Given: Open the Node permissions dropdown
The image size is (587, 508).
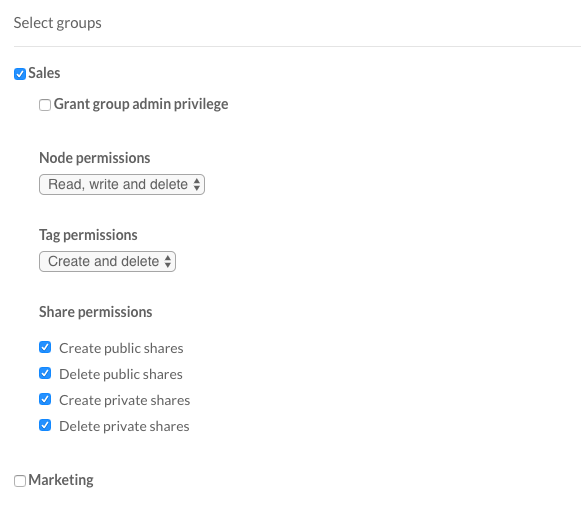Looking at the screenshot, I should (x=122, y=185).
